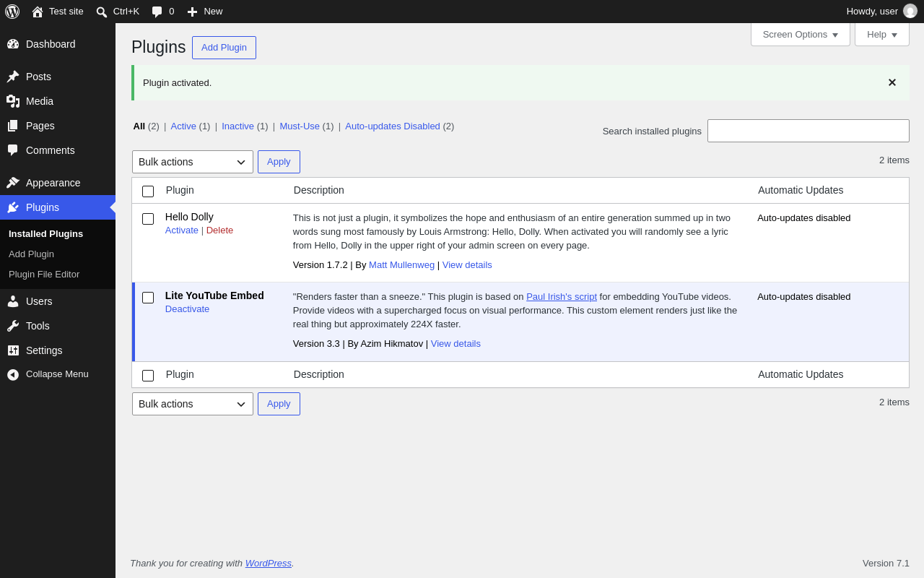Screen dimensions: 924x578
Task: Open the bottom Bulk actions dropdown
Action: point(193,404)
